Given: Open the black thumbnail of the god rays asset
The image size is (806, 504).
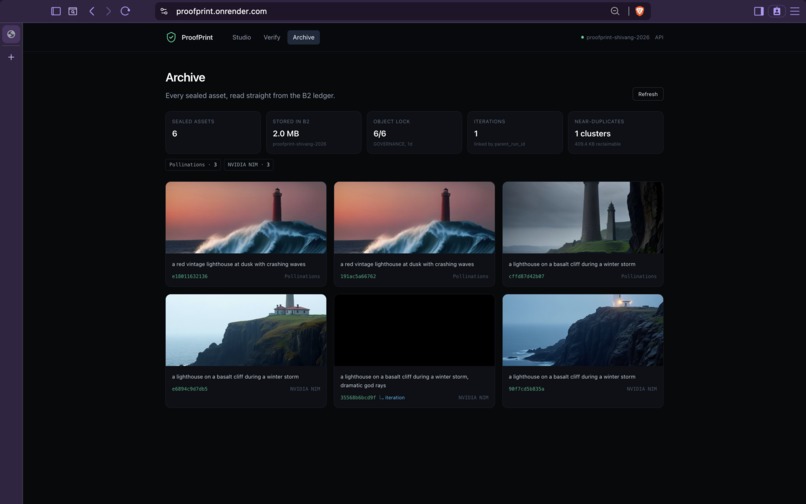Looking at the screenshot, I should click(414, 330).
